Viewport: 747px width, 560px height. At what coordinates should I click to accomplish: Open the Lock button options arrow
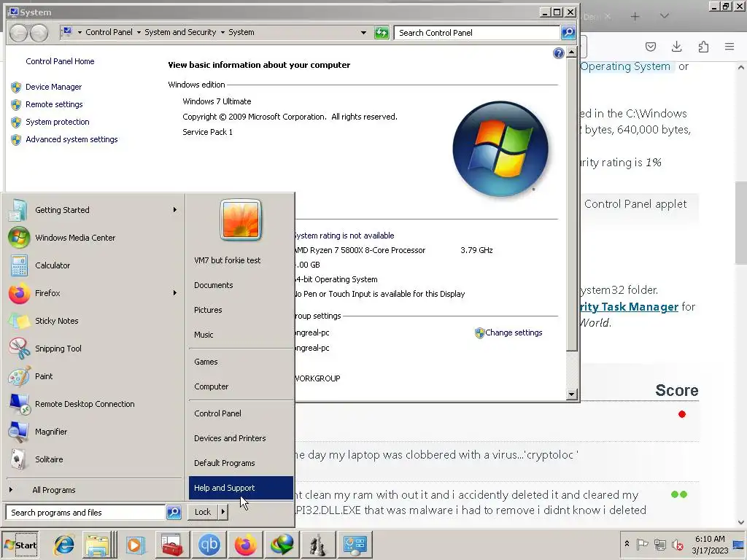(x=223, y=512)
